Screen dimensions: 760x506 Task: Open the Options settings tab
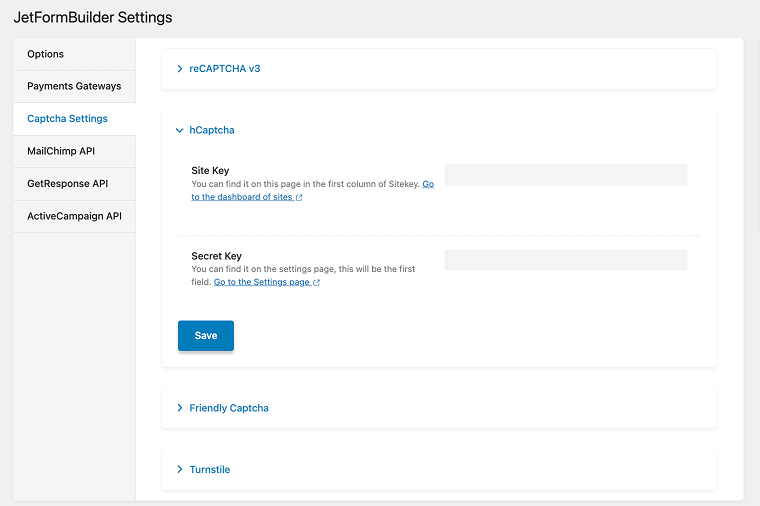point(74,54)
